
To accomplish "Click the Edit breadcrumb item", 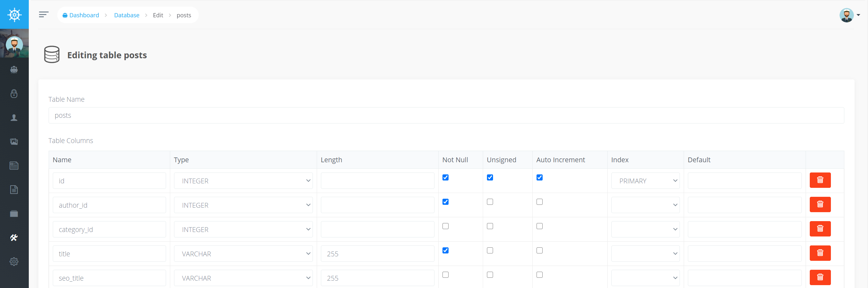I will click(x=158, y=15).
